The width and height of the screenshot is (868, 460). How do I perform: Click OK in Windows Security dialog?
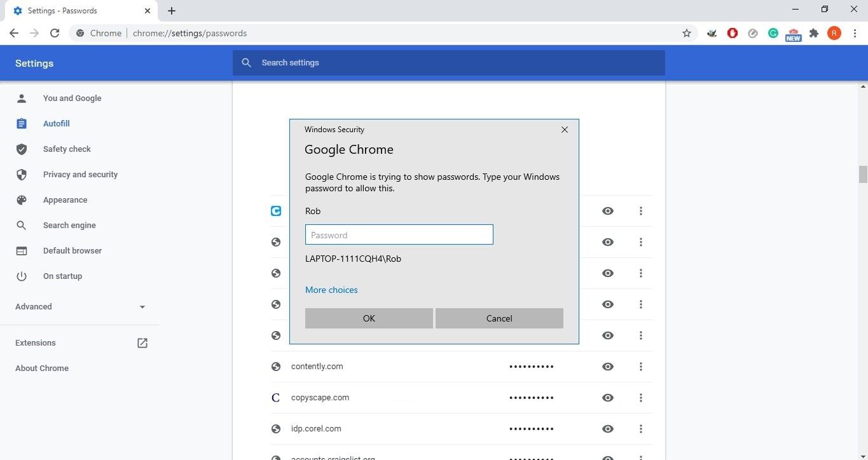(x=369, y=318)
